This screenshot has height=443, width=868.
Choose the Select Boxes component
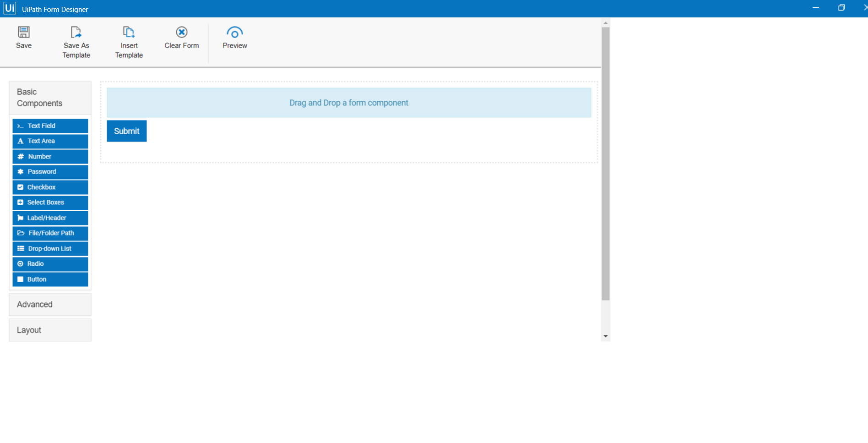click(50, 202)
